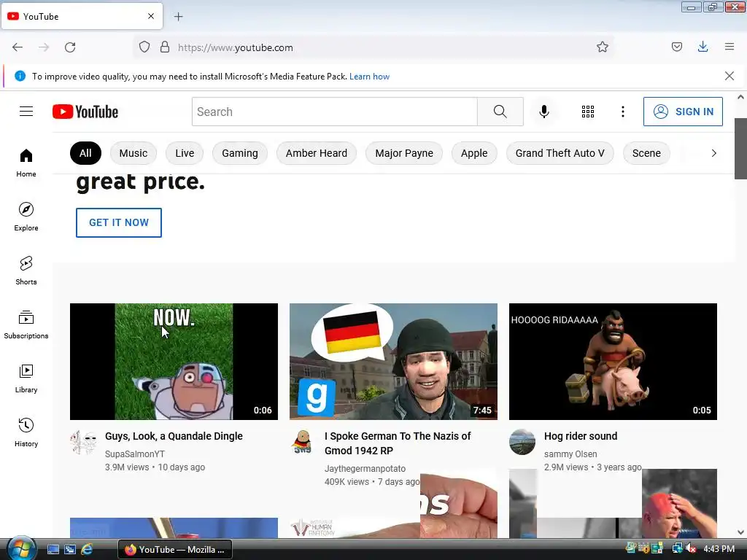Show more chips with right chevron
Image resolution: width=747 pixels, height=560 pixels.
click(713, 153)
